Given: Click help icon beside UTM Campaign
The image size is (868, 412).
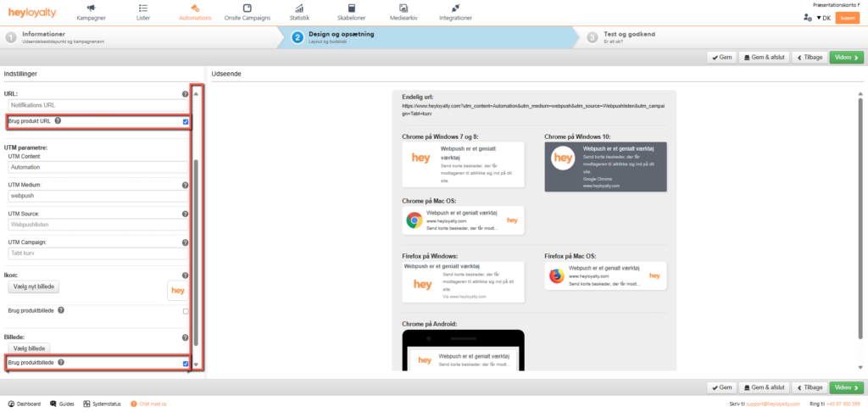Looking at the screenshot, I should point(185,242).
